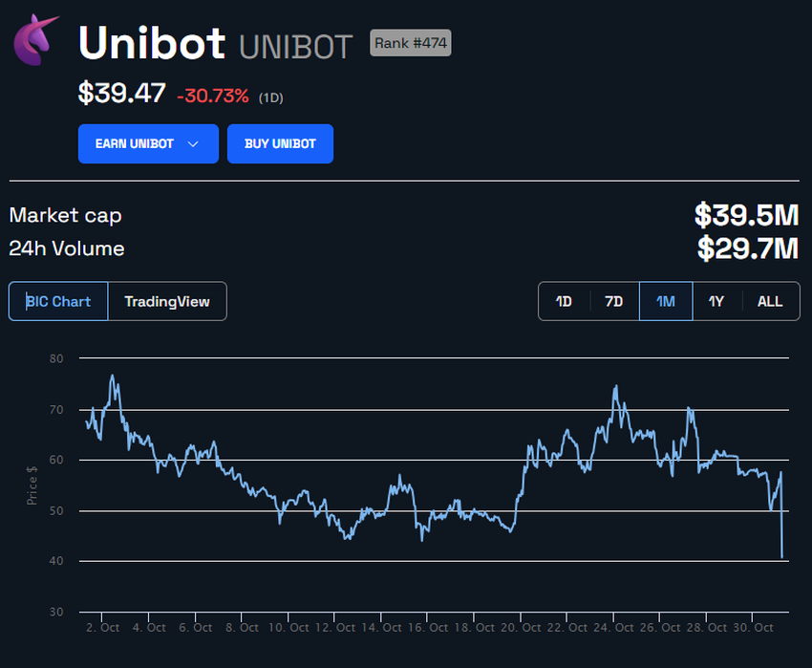Keep the 1M timeframe selected
The width and height of the screenshot is (812, 668).
pos(666,300)
